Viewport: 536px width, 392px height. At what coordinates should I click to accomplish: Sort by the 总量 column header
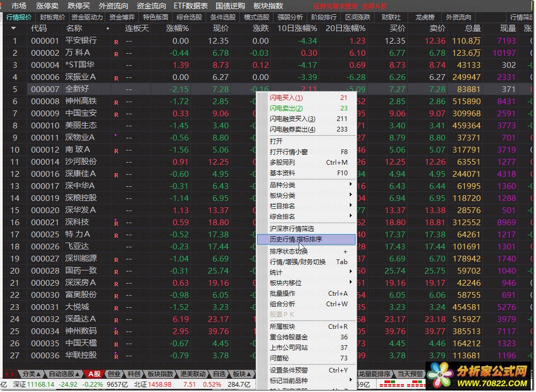point(473,28)
